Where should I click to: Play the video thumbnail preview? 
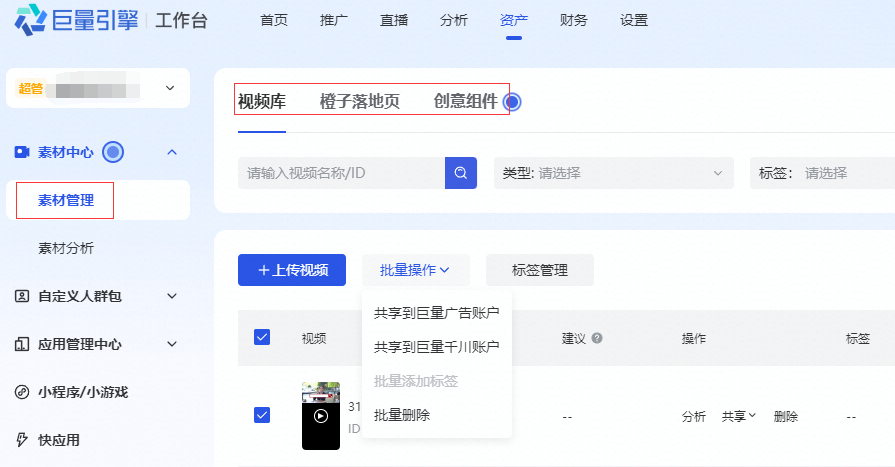point(321,416)
